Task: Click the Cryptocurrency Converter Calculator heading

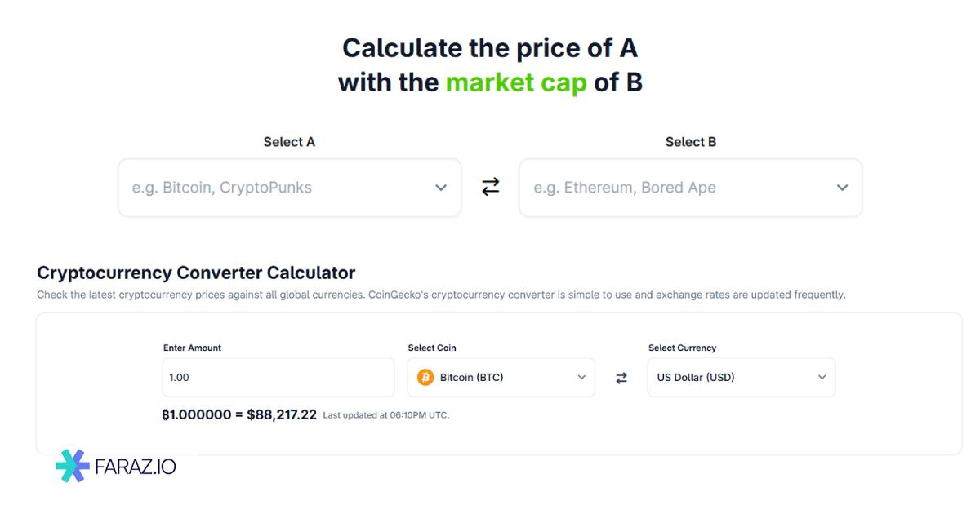Action: click(196, 273)
